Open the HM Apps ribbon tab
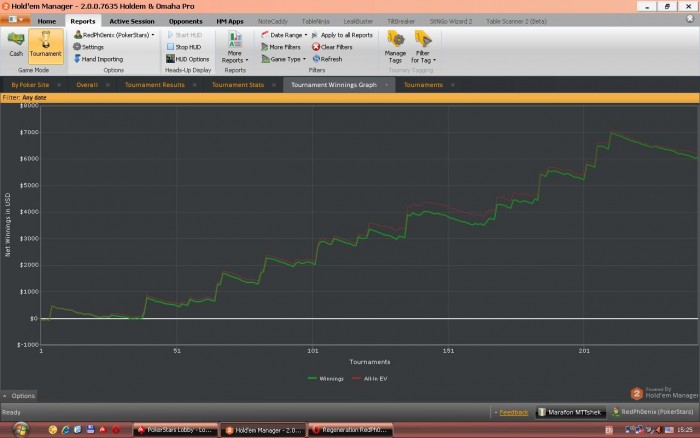Screen dimensions: 700x438 [x=230, y=21]
